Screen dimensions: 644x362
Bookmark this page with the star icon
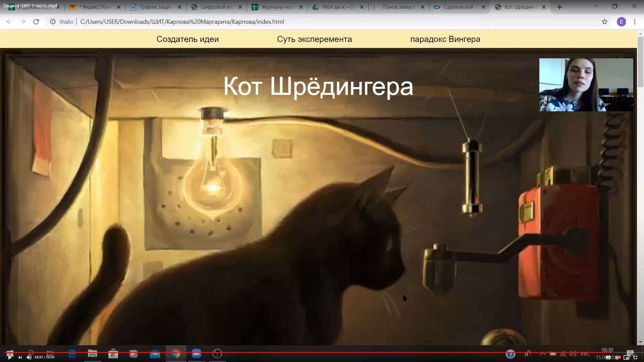pyautogui.click(x=604, y=22)
